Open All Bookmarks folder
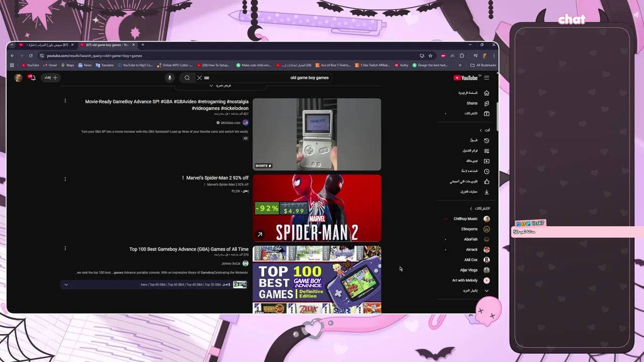Screen dimensions: 644x362 (483, 65)
